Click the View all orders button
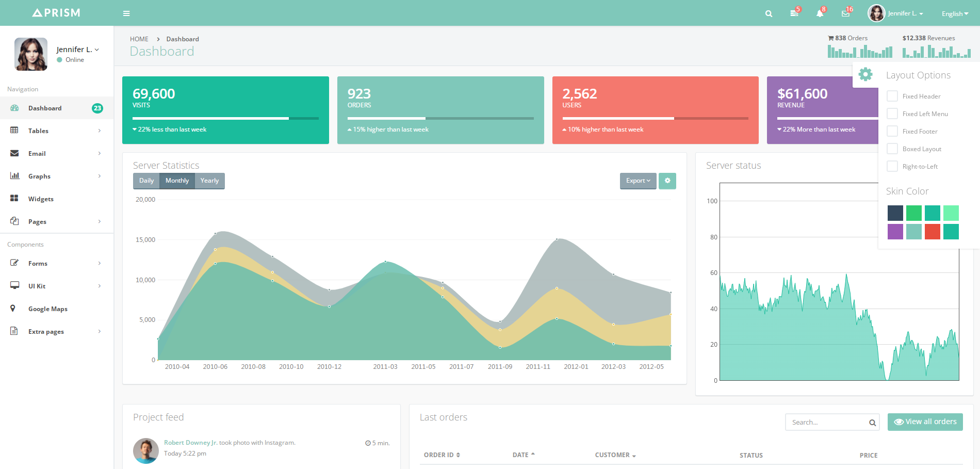Viewport: 980px width, 469px height. click(925, 422)
